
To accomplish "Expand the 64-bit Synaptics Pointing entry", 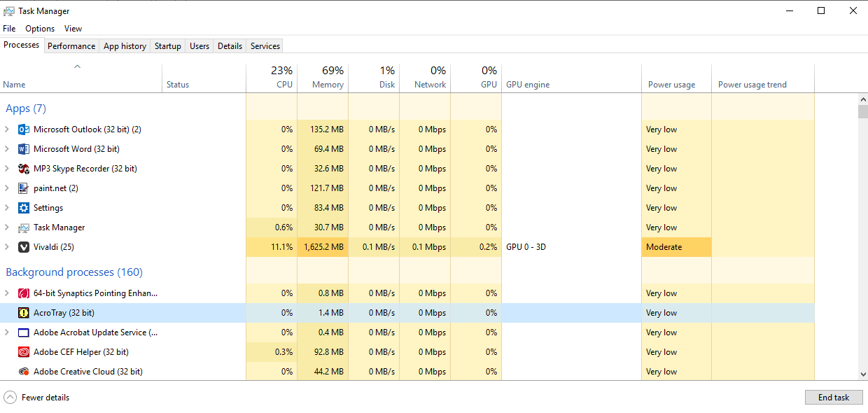I will tap(7, 293).
